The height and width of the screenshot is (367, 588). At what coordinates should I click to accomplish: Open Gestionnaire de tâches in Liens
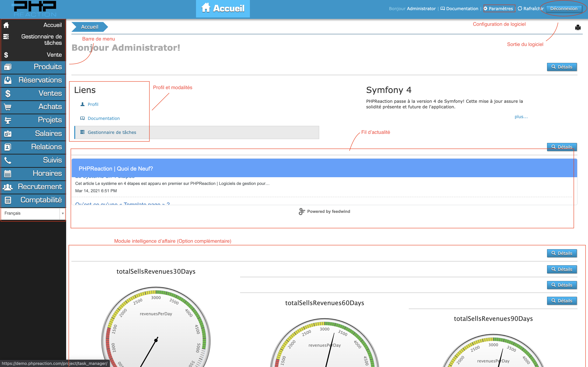pyautogui.click(x=112, y=132)
